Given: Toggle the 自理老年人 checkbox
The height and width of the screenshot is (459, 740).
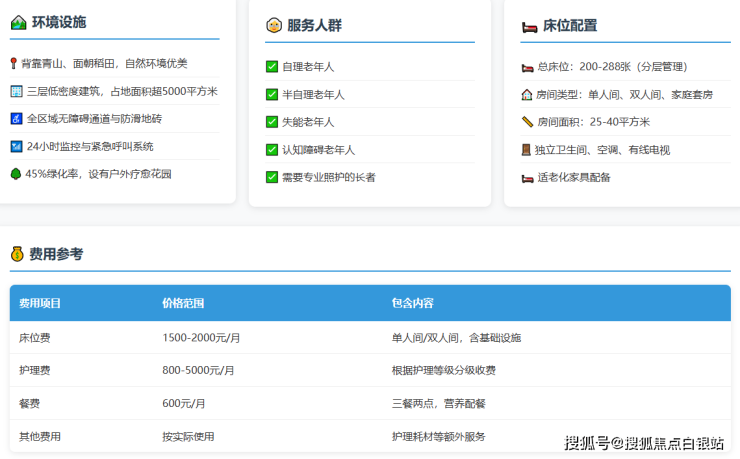Looking at the screenshot, I should pos(272,67).
